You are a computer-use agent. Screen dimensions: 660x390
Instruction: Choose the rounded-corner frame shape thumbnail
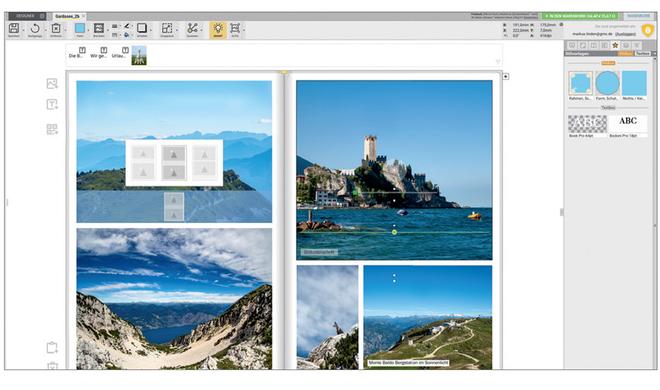580,83
